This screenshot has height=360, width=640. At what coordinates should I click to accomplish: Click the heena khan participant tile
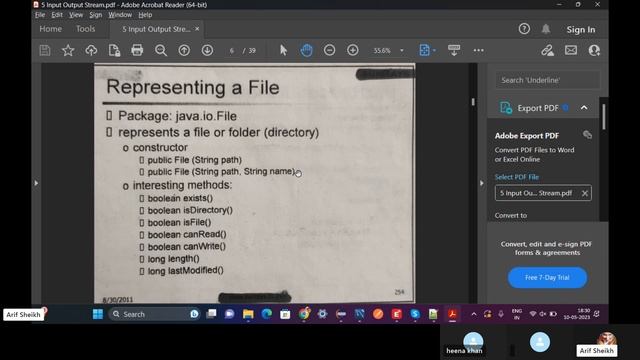coord(473,343)
